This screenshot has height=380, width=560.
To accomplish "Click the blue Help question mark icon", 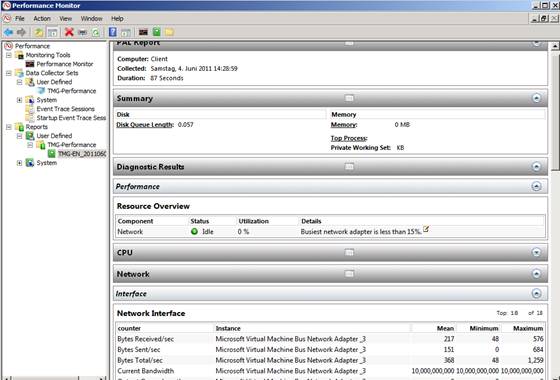I will (112, 32).
